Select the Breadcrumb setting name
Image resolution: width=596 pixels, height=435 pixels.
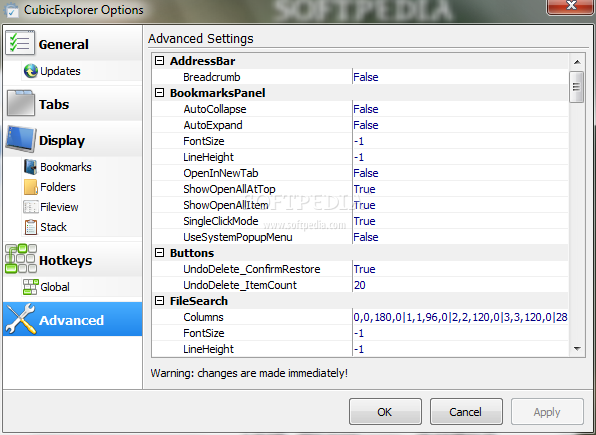coord(212,77)
